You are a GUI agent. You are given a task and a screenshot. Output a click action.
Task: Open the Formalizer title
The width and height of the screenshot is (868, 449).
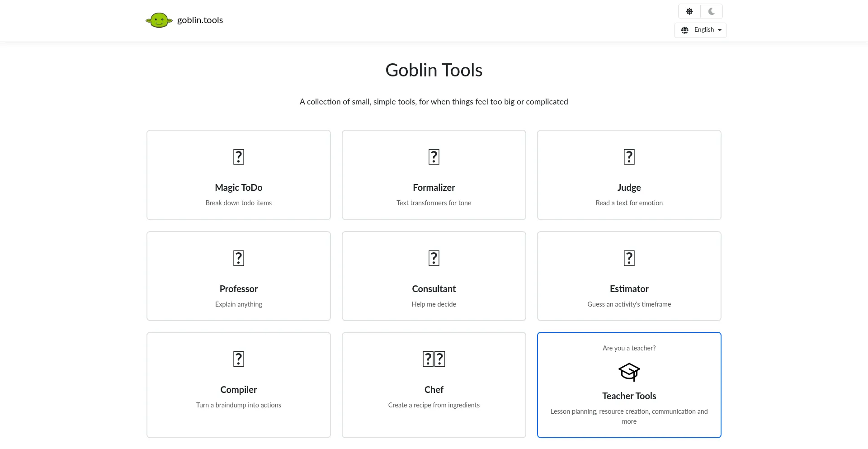pyautogui.click(x=434, y=188)
